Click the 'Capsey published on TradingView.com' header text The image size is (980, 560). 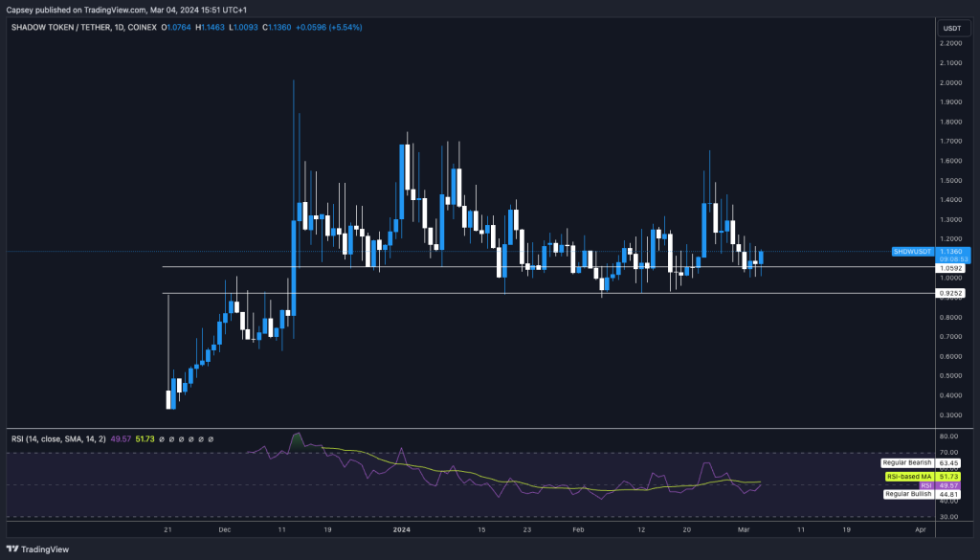(x=92, y=11)
